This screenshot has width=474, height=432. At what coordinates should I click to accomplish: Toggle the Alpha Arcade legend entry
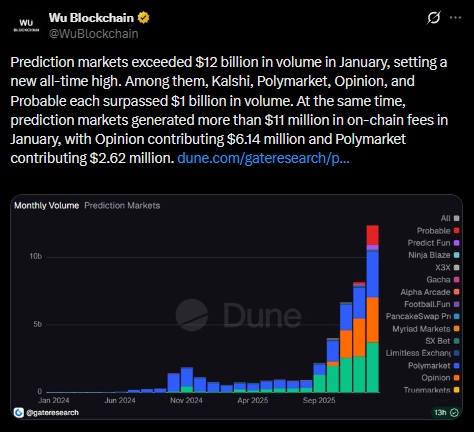pyautogui.click(x=430, y=292)
